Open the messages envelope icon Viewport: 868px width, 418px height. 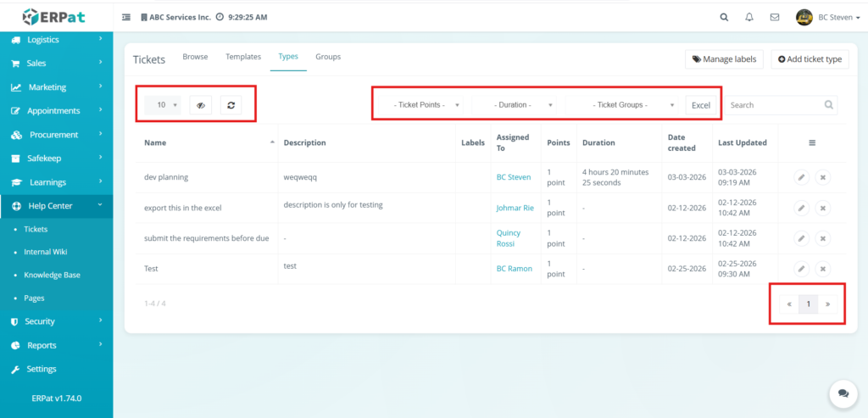tap(774, 17)
